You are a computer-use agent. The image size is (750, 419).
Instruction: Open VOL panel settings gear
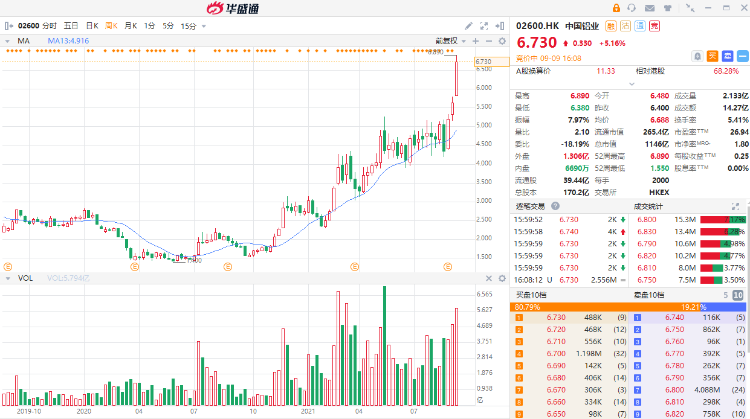(x=502, y=278)
